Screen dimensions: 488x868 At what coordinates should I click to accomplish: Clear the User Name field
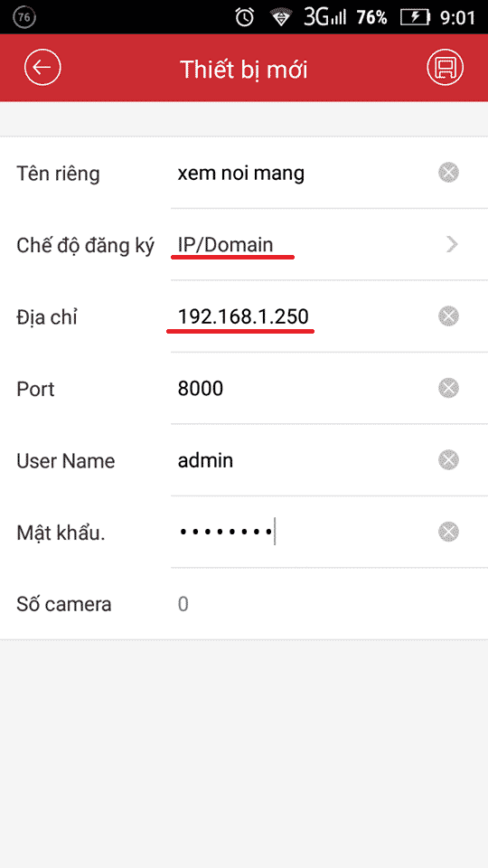pyautogui.click(x=449, y=460)
